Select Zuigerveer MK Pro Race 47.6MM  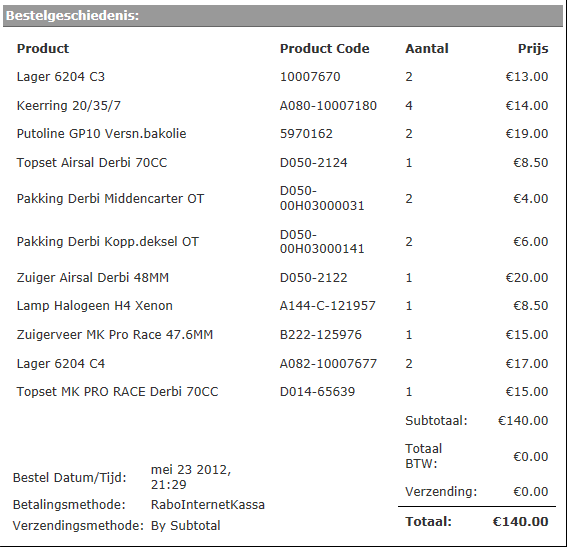pyautogui.click(x=115, y=335)
